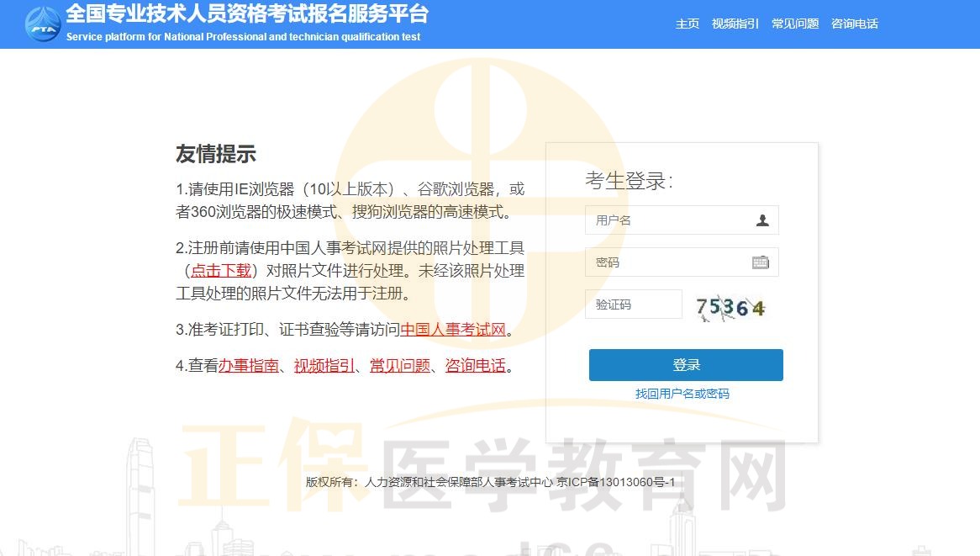Screen dimensions: 980x556
Task: Click the user icon in username field
Action: tap(761, 220)
